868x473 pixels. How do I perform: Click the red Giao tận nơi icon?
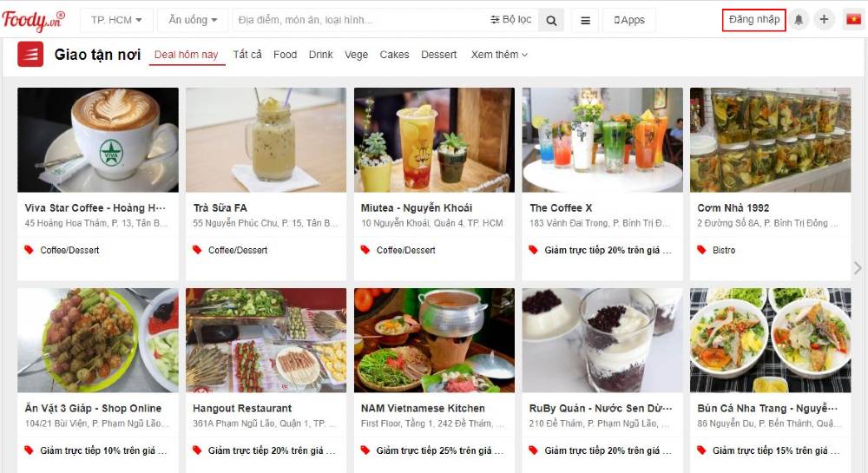30,54
